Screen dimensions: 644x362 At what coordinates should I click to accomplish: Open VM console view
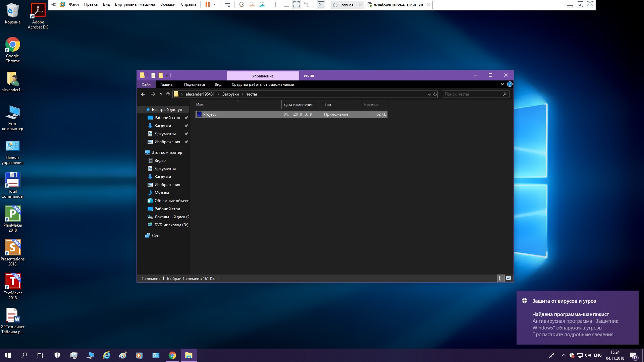click(321, 5)
